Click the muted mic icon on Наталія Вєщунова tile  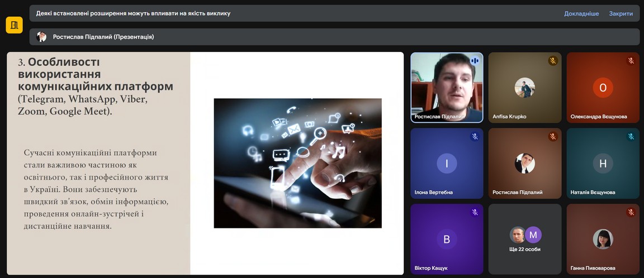[x=631, y=136]
